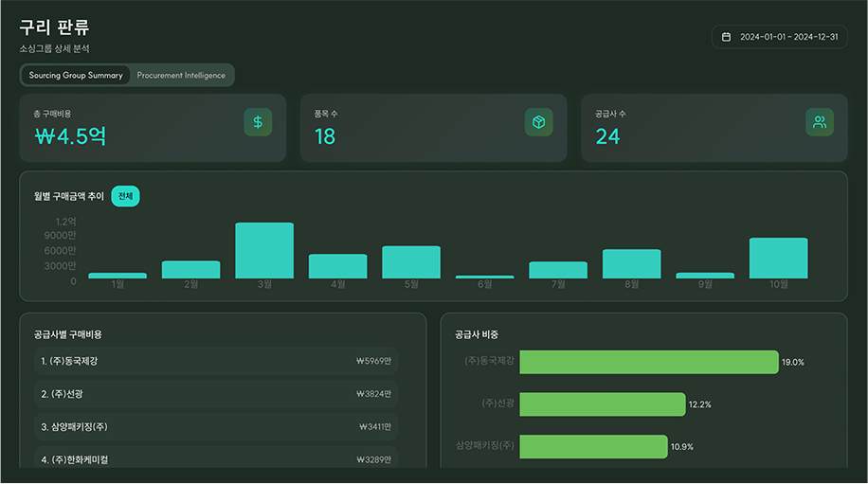Click the ₩4.5억 total purchase cost value

click(70, 136)
